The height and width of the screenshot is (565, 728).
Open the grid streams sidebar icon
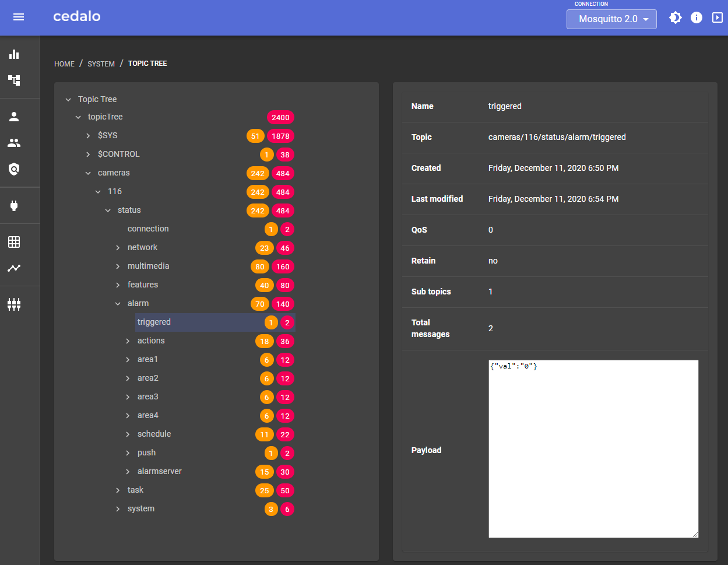(x=14, y=242)
